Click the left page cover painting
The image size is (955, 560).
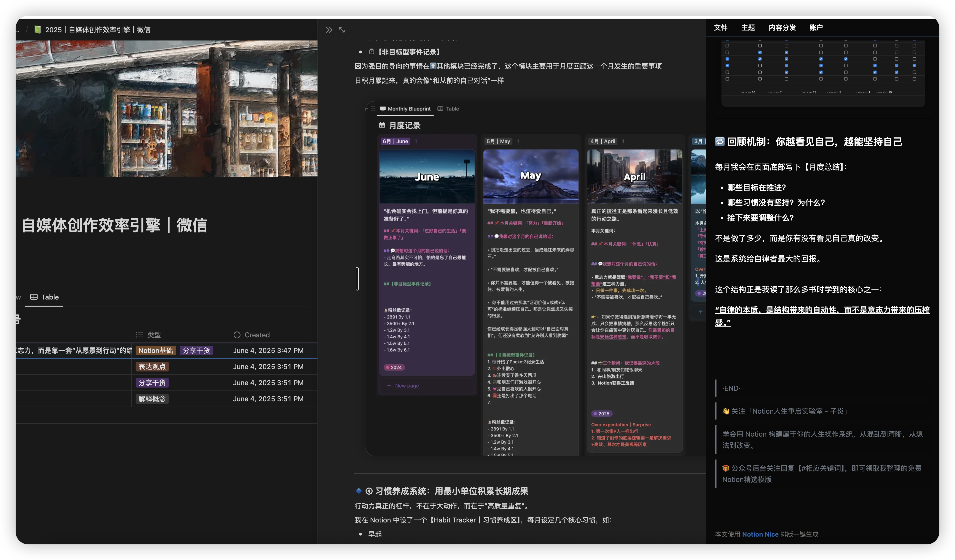click(x=166, y=109)
